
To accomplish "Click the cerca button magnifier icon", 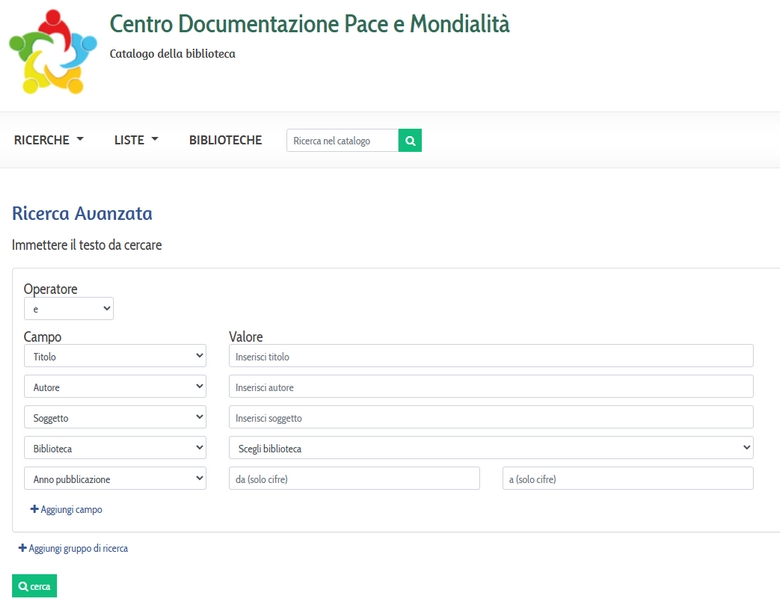I will tap(23, 586).
